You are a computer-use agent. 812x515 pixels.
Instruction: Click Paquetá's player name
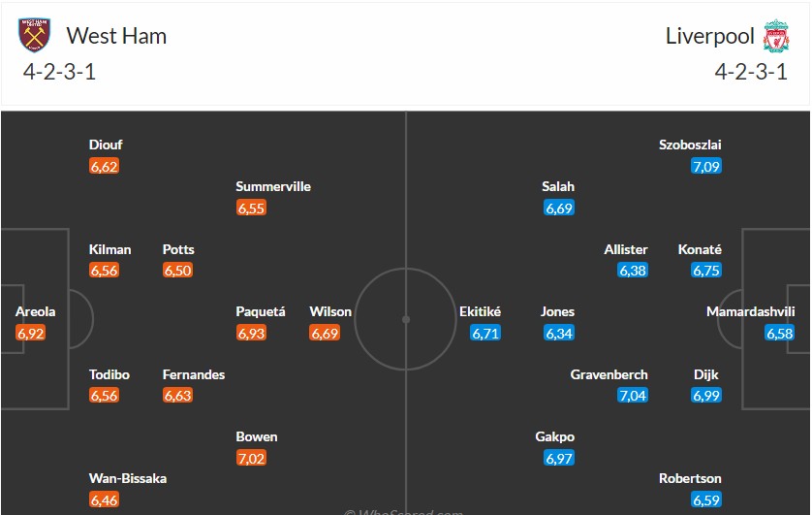(261, 311)
